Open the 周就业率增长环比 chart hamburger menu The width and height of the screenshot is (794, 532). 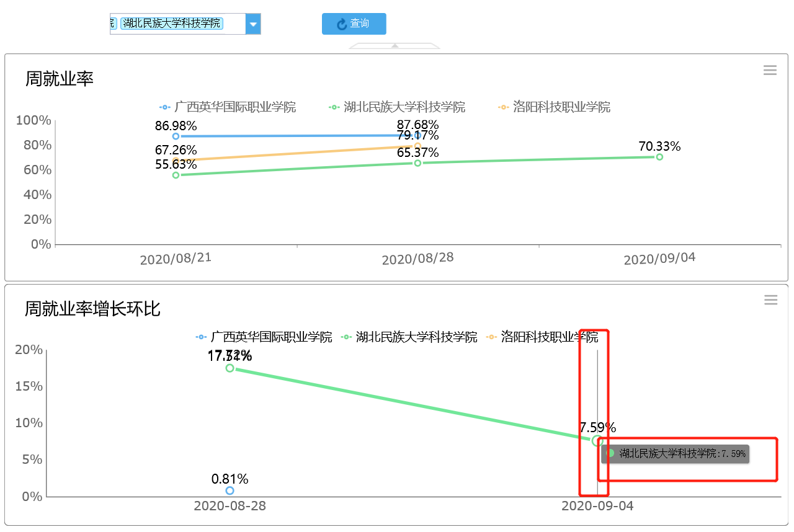click(x=770, y=300)
